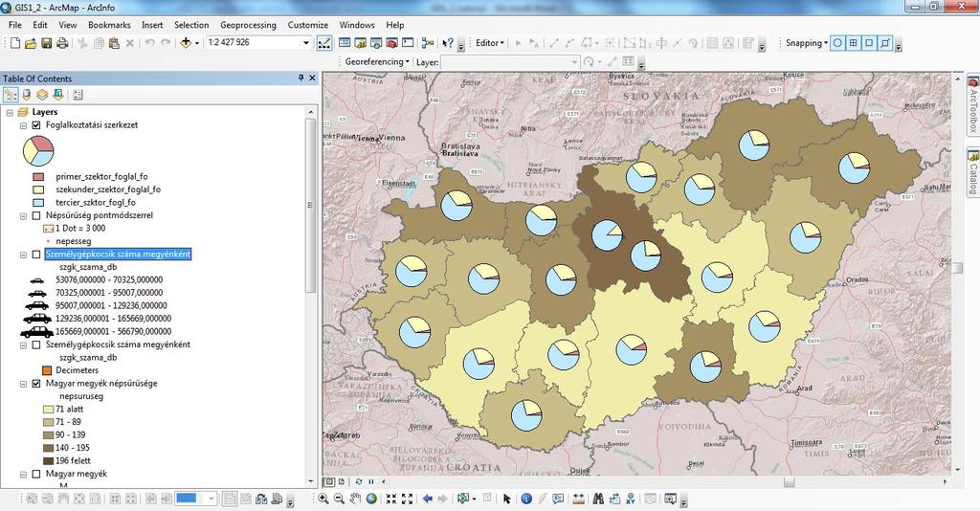Open Catalog window from Standard toolbar

[361, 43]
